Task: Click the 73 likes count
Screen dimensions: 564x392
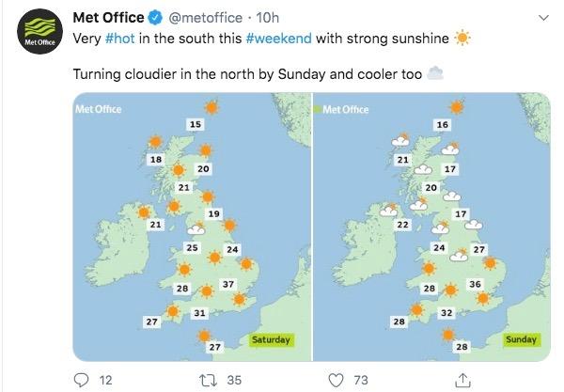Action: [361, 380]
